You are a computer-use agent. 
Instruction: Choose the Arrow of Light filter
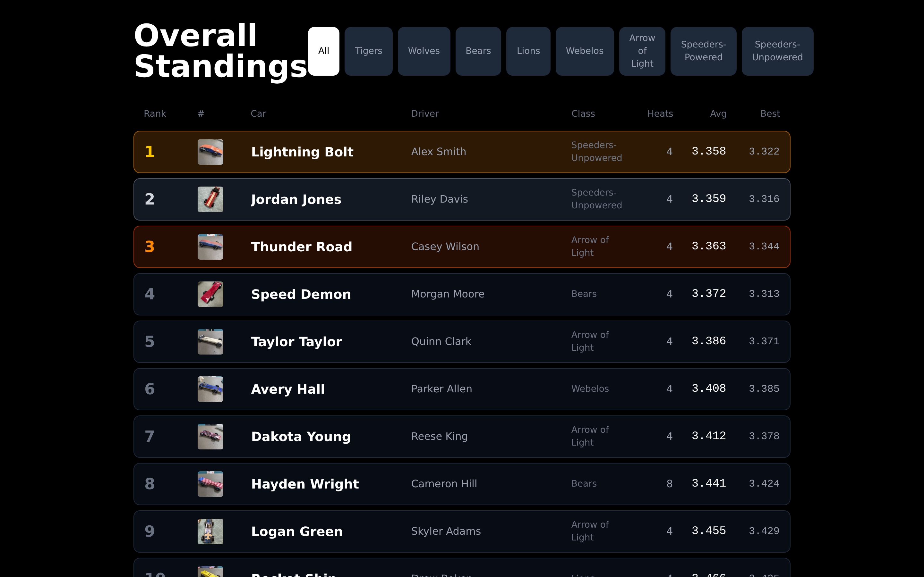coord(642,51)
